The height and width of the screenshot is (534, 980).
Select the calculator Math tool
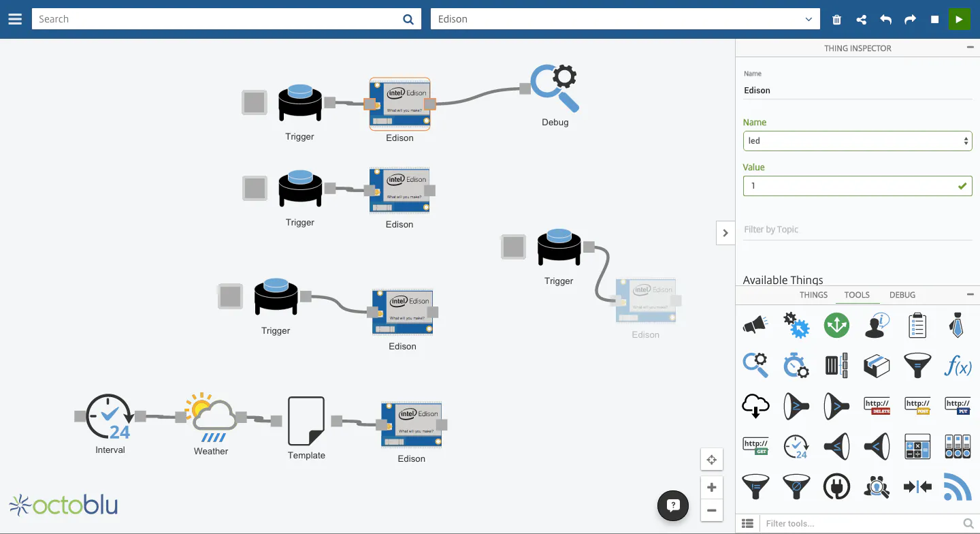coord(917,446)
